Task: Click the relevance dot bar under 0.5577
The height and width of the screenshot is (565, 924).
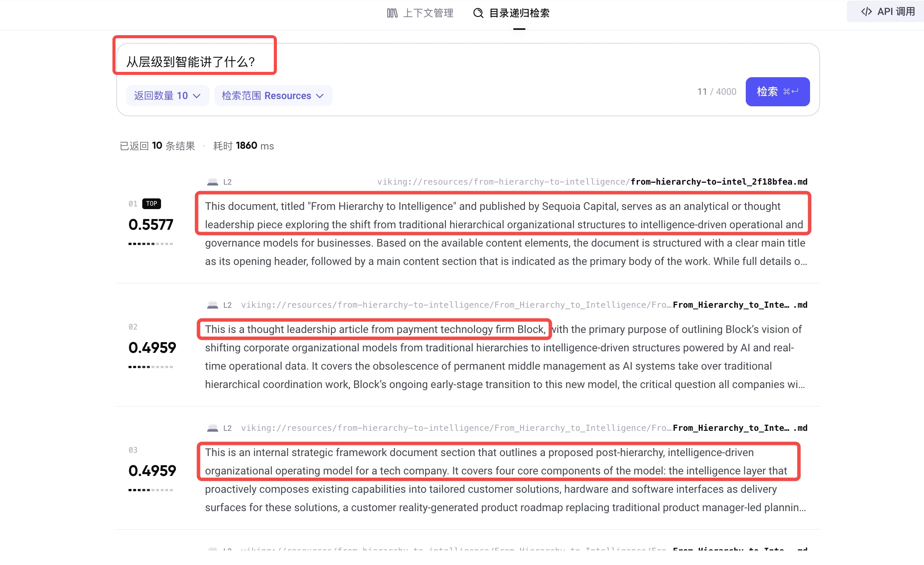Action: (x=151, y=244)
